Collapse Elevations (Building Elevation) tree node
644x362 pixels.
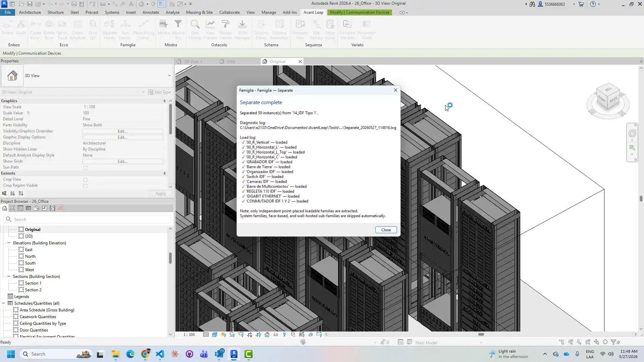pos(9,243)
